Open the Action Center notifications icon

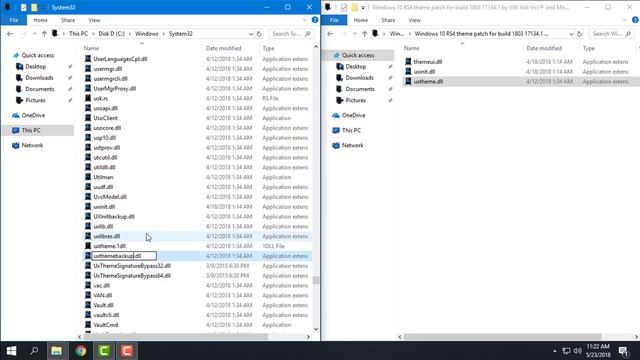tap(623, 351)
